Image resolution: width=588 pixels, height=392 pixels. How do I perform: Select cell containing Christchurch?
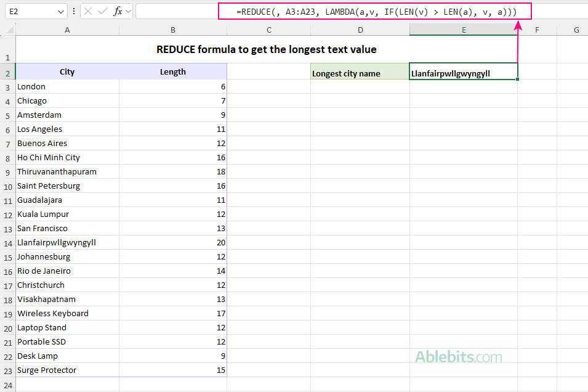coord(67,285)
